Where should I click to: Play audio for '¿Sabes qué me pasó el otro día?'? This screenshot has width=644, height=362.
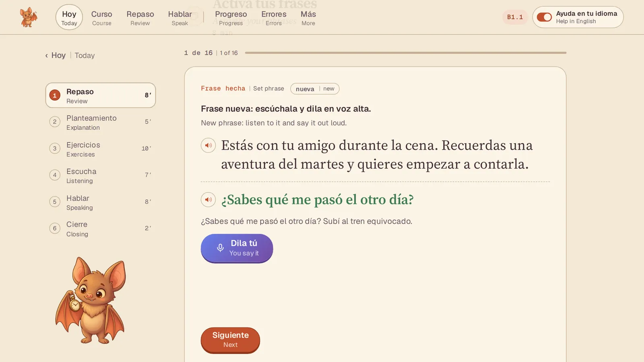click(x=208, y=200)
